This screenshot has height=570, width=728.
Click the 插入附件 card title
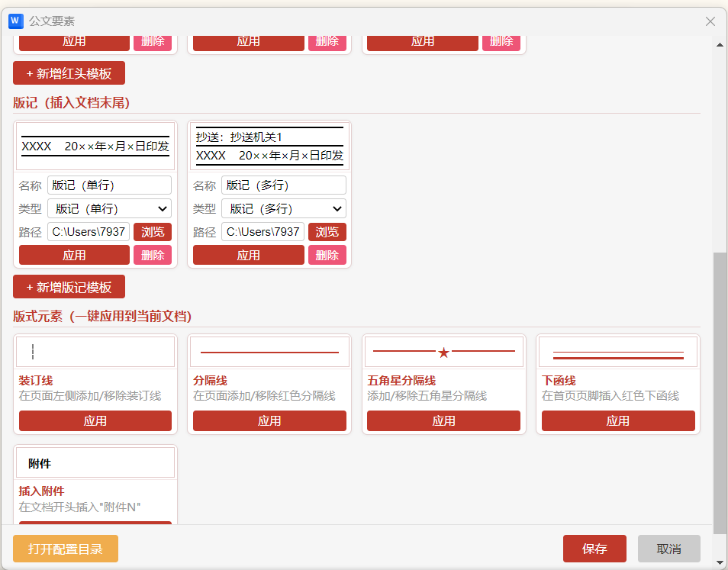41,491
